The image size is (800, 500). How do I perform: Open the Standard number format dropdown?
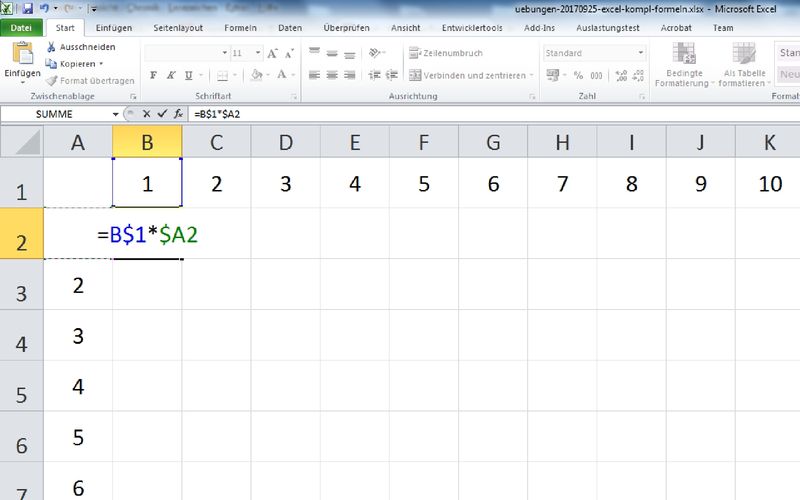[641, 53]
